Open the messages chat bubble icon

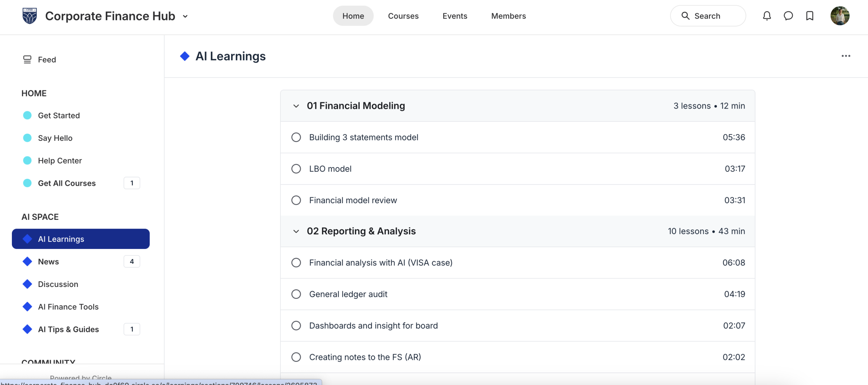pyautogui.click(x=788, y=16)
